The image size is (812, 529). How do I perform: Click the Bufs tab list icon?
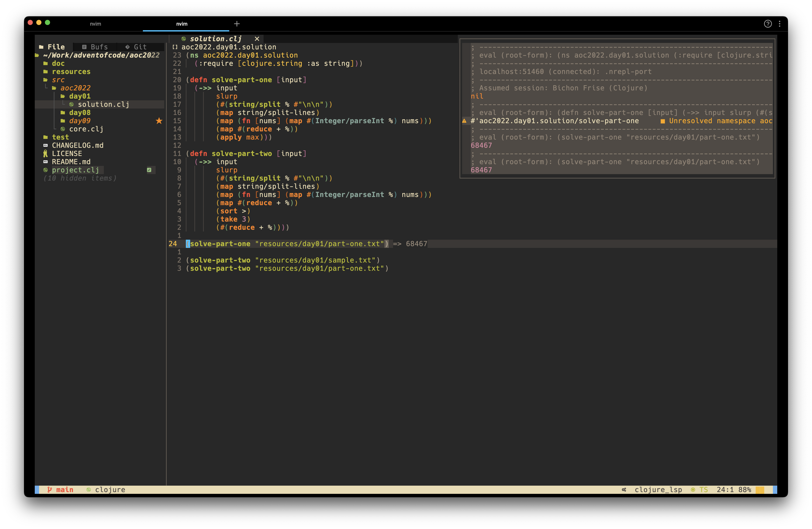pyautogui.click(x=84, y=47)
